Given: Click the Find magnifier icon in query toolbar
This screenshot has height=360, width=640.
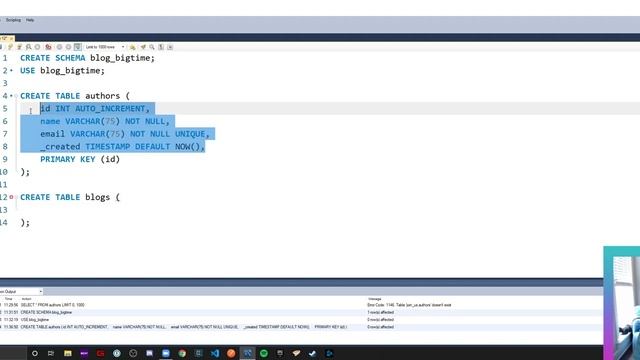Looking at the screenshot, I should click(152, 47).
